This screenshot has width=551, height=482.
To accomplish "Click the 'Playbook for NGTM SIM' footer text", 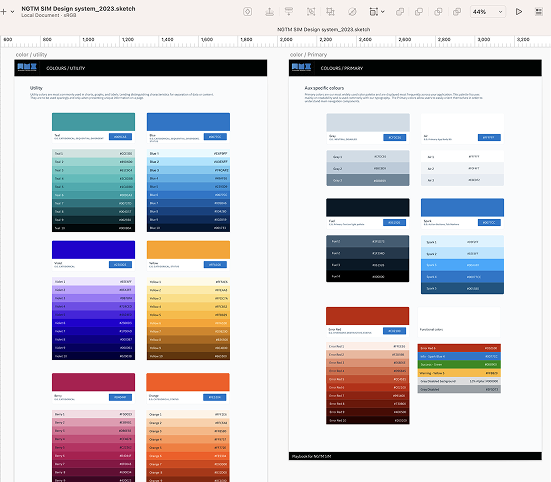I will tap(312, 456).
